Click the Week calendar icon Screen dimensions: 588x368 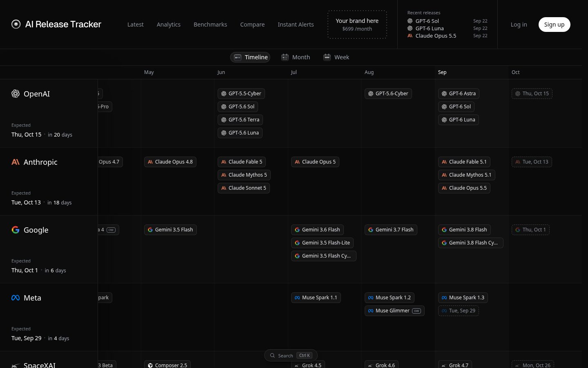point(327,57)
